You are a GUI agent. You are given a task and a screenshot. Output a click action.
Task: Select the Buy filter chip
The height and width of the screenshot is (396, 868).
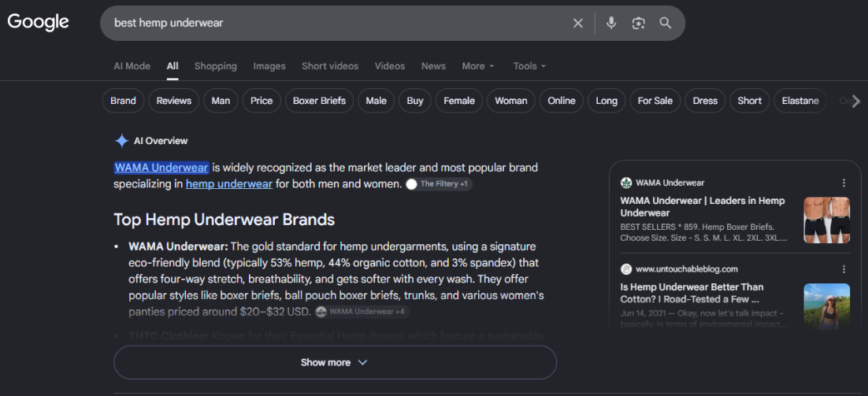pos(415,101)
